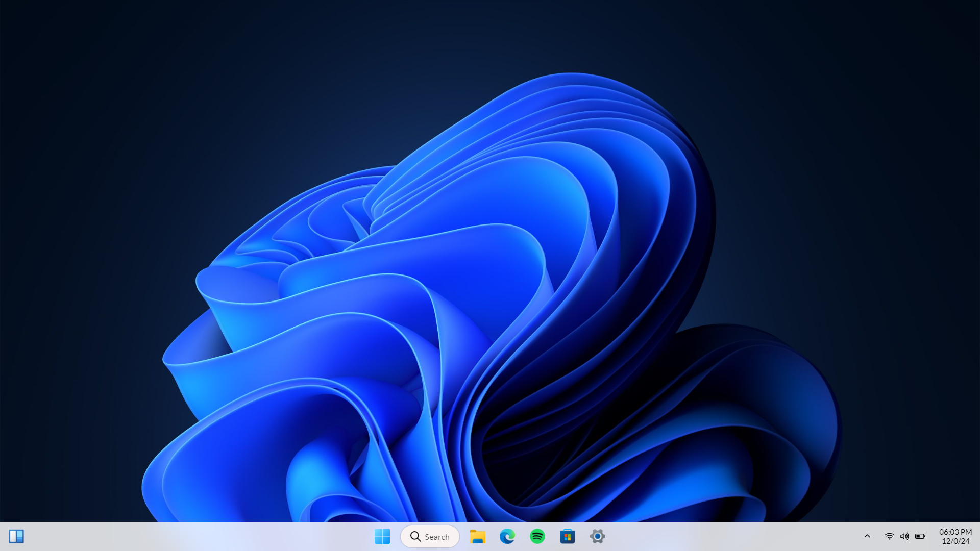Click the Wi-Fi network tray icon
This screenshot has width=980, height=551.
889,536
